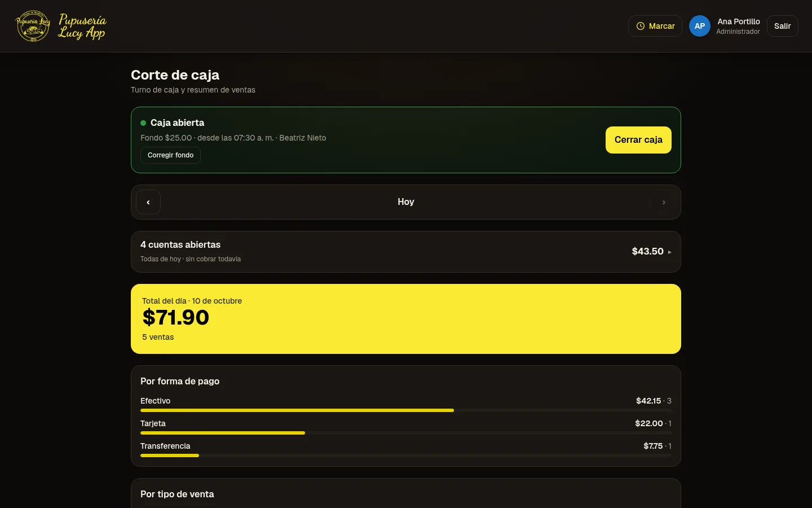Log out with the Salir button
The image size is (812, 508).
782,26
